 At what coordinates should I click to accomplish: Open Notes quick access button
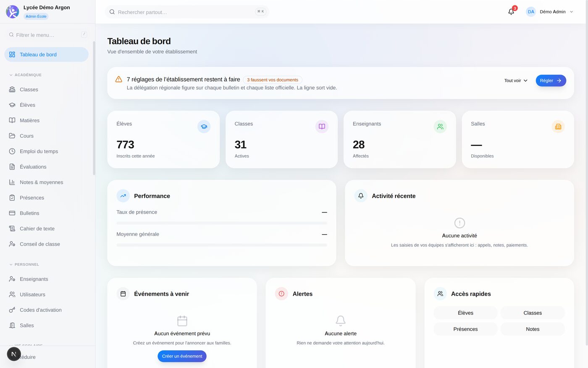point(533,329)
